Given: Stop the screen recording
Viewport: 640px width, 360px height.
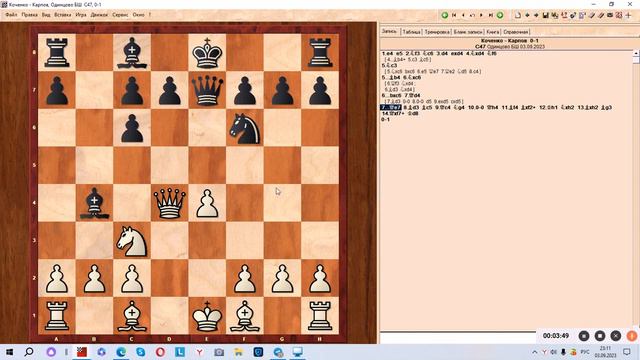Looking at the screenshot, I should click(x=600, y=336).
